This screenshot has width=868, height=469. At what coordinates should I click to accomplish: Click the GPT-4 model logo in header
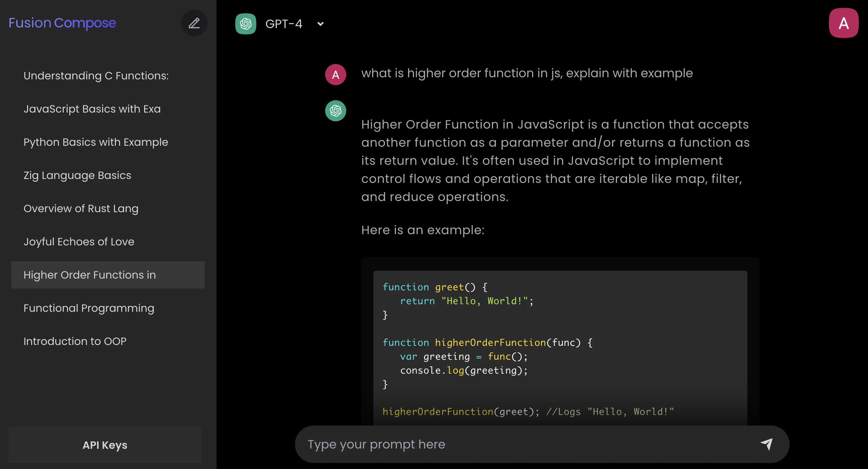pyautogui.click(x=246, y=24)
